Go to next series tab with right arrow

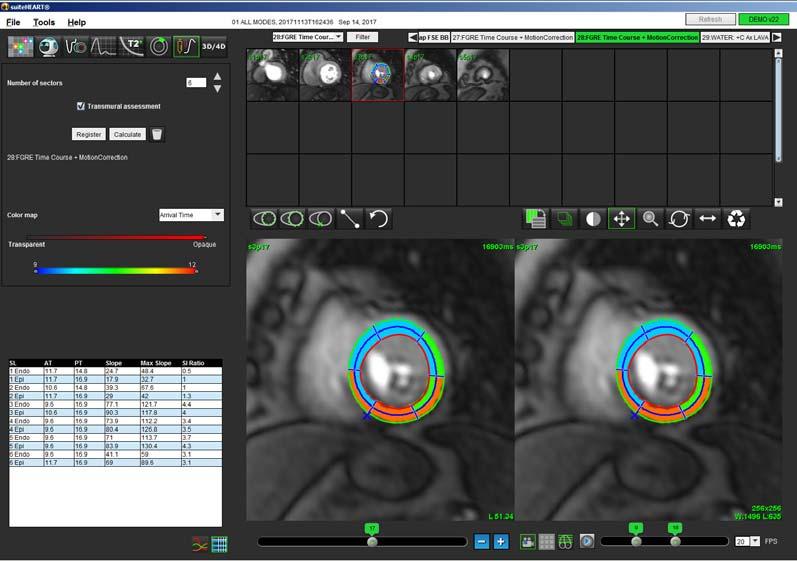coord(777,38)
